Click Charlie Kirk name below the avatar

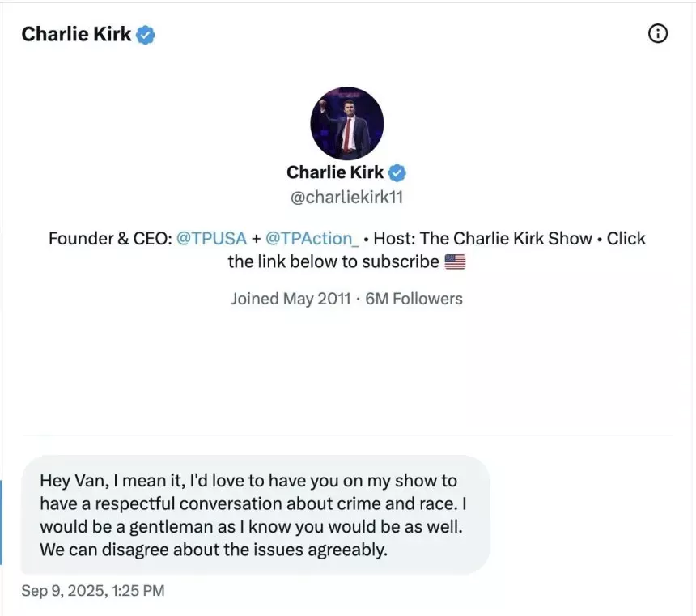point(335,172)
